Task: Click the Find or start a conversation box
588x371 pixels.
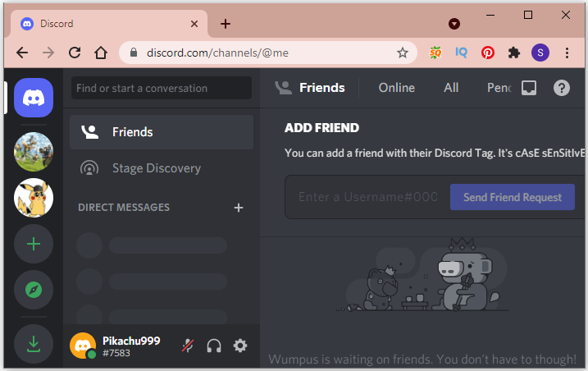Action: tap(162, 89)
